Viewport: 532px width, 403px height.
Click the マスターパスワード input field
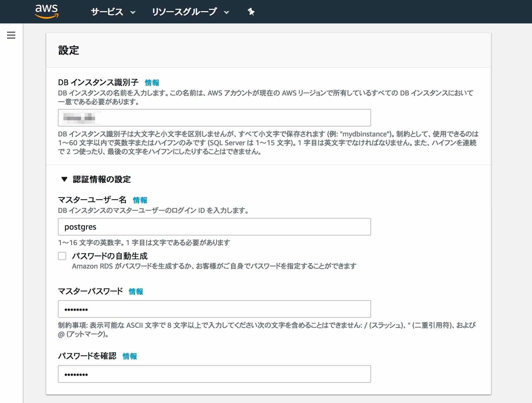[214, 309]
